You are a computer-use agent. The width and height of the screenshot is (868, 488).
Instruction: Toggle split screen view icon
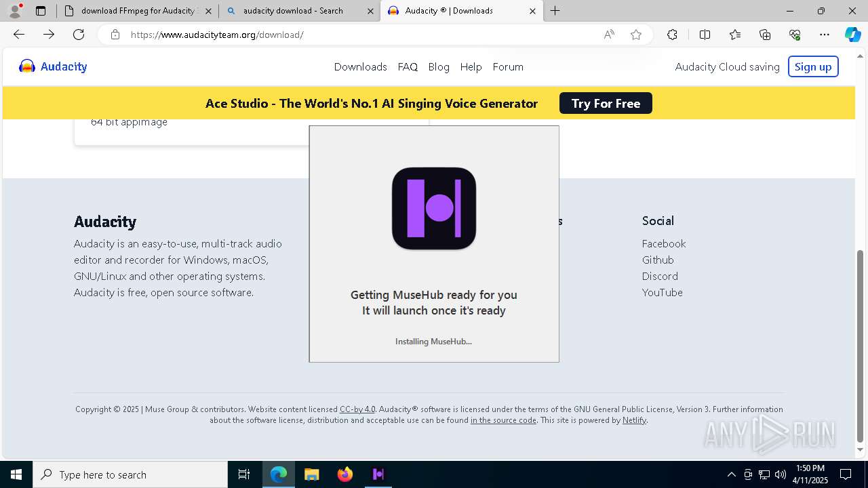[705, 35]
